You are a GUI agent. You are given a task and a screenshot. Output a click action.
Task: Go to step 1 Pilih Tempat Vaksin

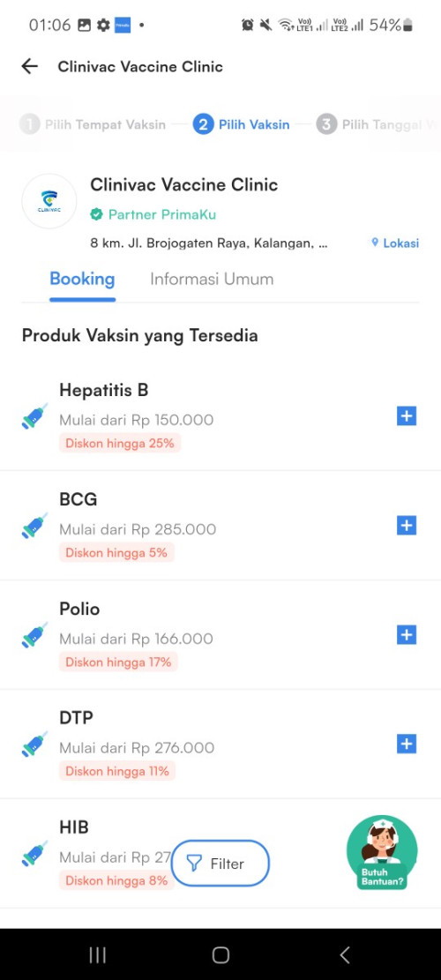click(93, 124)
